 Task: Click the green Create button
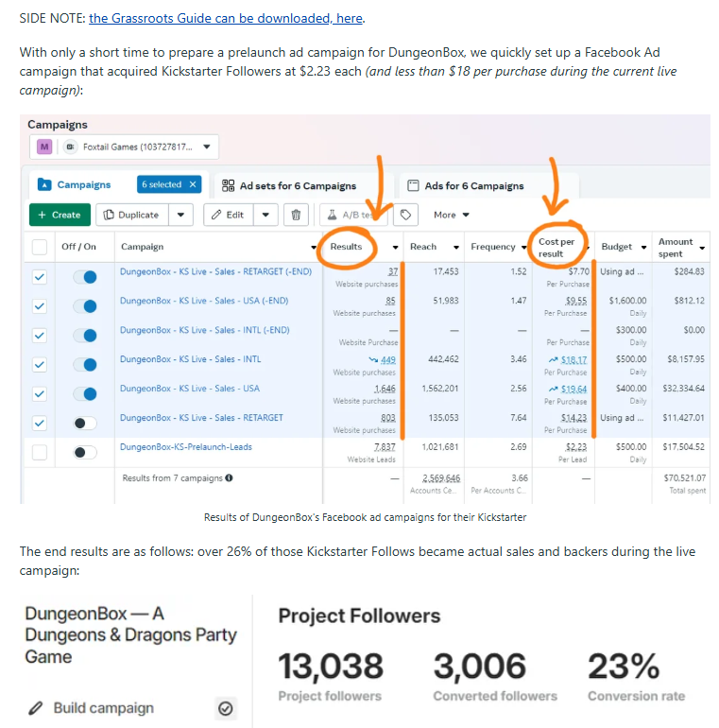coord(60,215)
